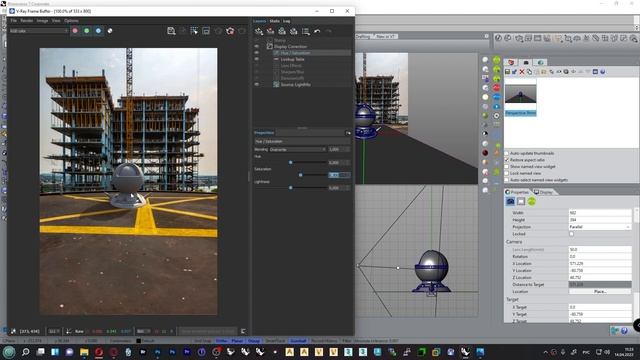Open View menu in V-Ray Frame Buffer
The width and height of the screenshot is (640, 360).
click(56, 20)
